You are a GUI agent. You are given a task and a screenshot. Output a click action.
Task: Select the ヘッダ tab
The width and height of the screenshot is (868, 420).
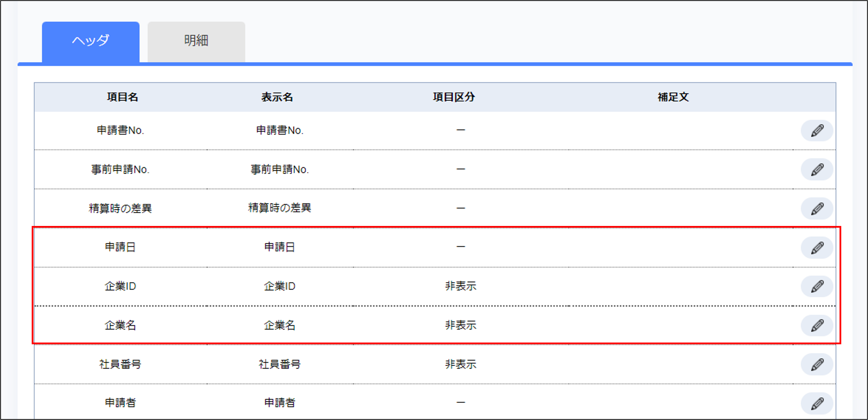(91, 41)
